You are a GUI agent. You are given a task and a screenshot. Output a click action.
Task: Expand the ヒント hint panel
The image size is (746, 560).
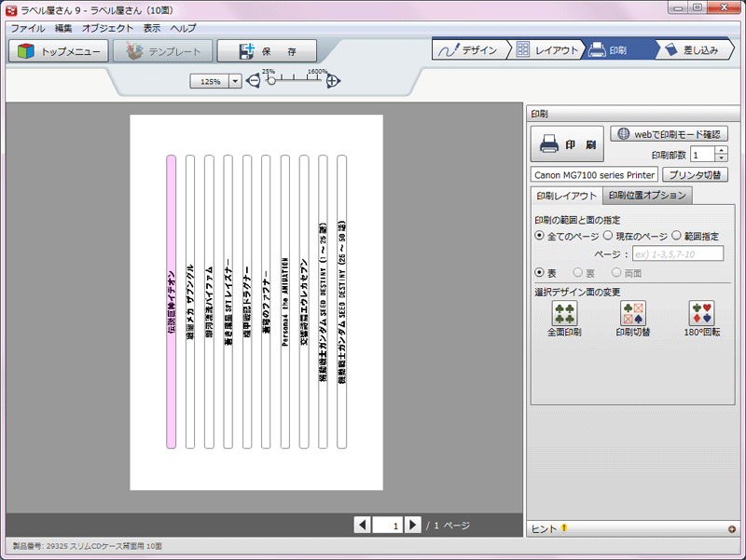click(x=732, y=529)
